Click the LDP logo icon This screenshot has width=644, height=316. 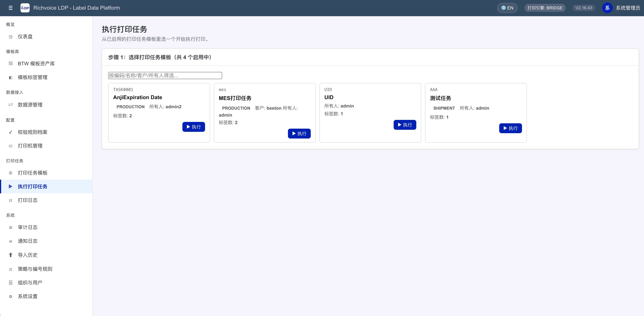coord(25,8)
